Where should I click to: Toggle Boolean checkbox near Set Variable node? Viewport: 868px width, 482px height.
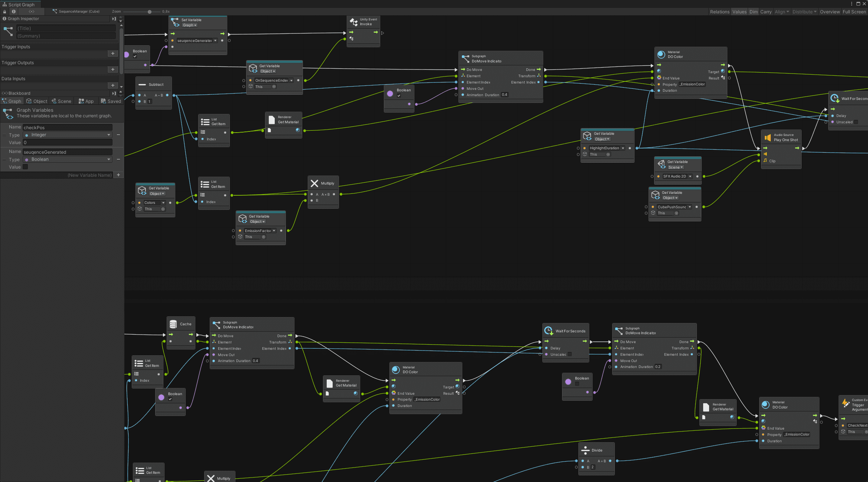click(x=135, y=56)
